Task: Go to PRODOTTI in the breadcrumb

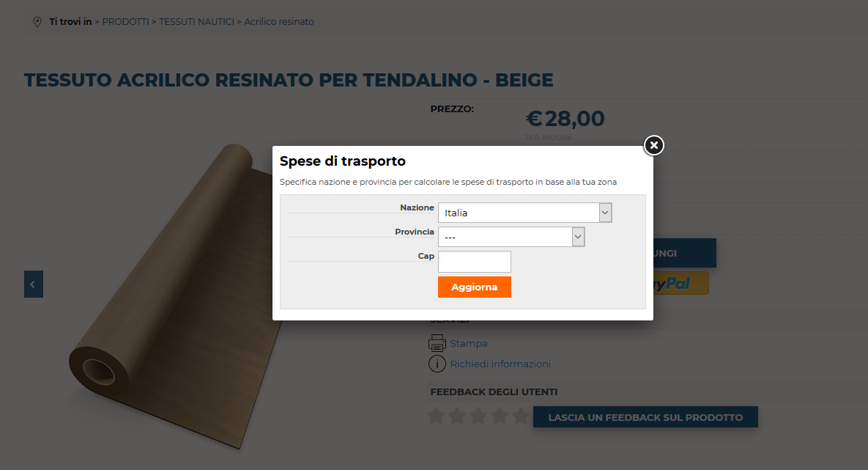Action: point(126,22)
